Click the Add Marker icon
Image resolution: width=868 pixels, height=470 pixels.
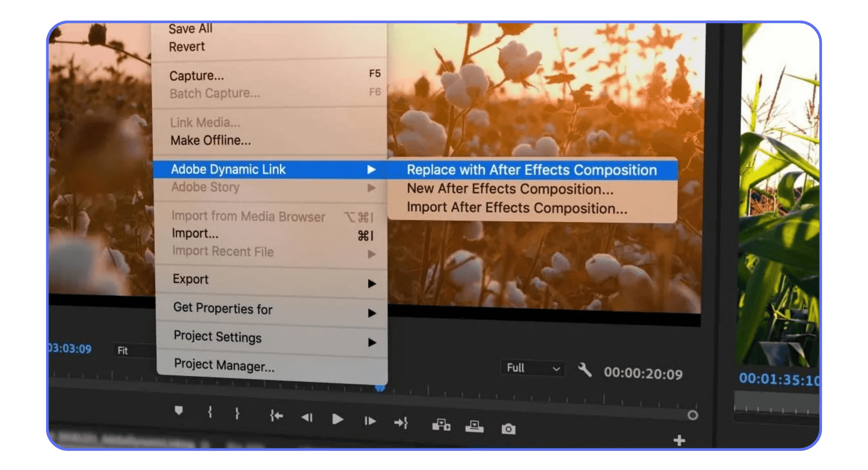[x=180, y=411]
